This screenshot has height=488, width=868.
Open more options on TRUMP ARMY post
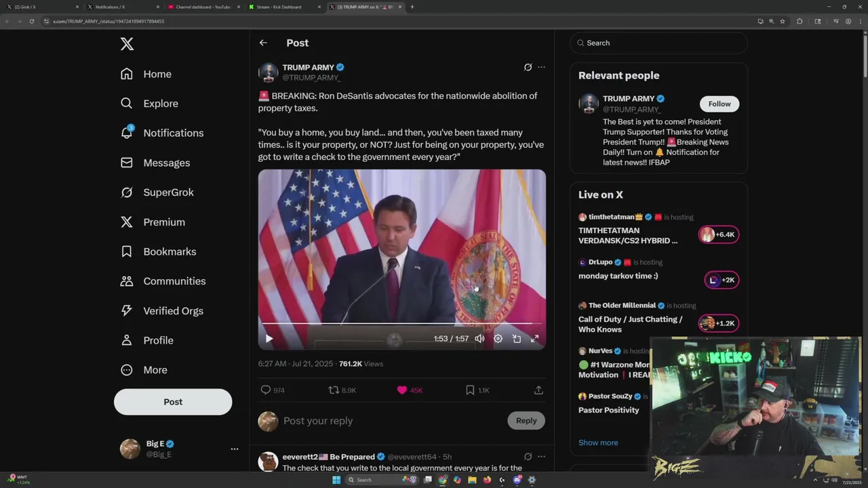pyautogui.click(x=541, y=67)
